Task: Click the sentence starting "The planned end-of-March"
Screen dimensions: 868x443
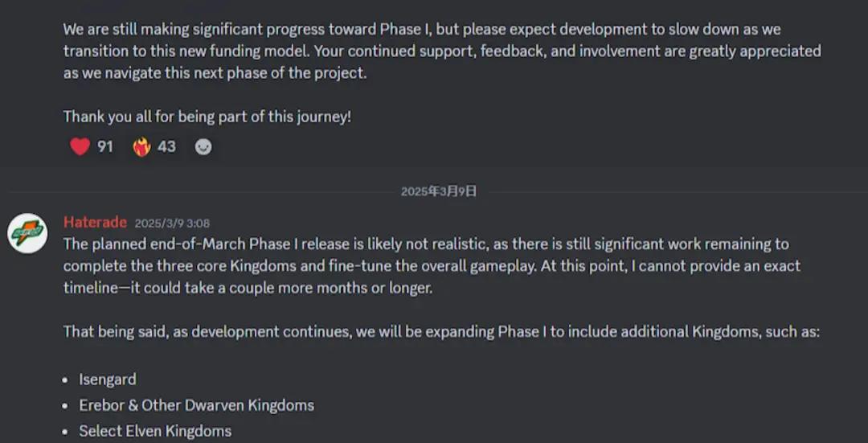Action: 321,244
